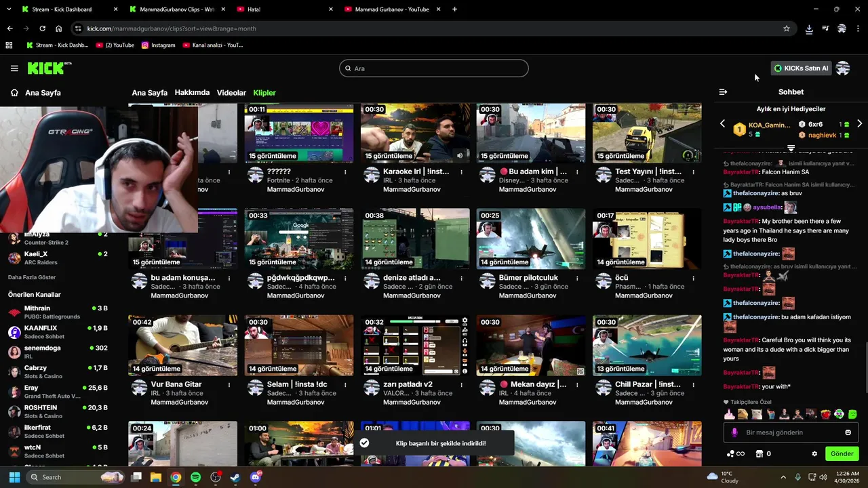Open more options for ?????? clip

(x=345, y=172)
